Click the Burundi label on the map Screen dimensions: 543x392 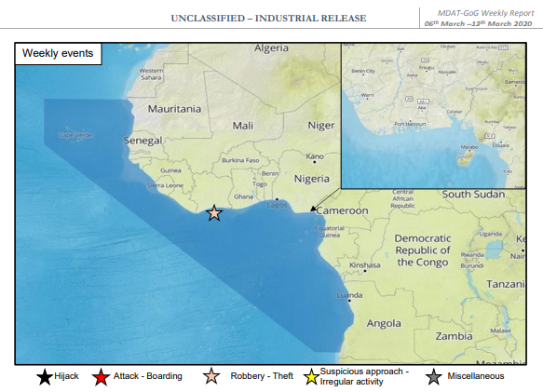click(x=471, y=266)
